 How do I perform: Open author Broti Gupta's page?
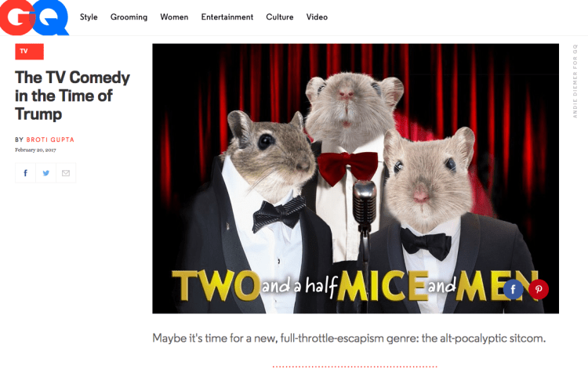[x=50, y=139]
